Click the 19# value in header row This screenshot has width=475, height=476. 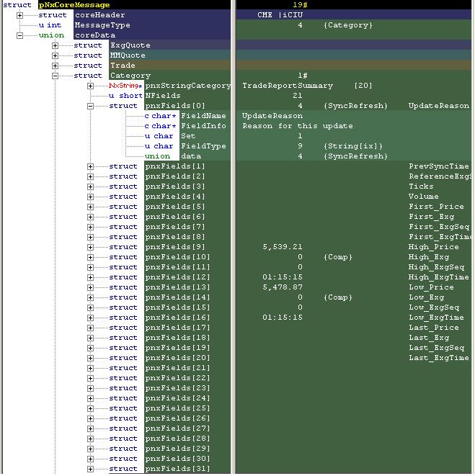click(301, 5)
